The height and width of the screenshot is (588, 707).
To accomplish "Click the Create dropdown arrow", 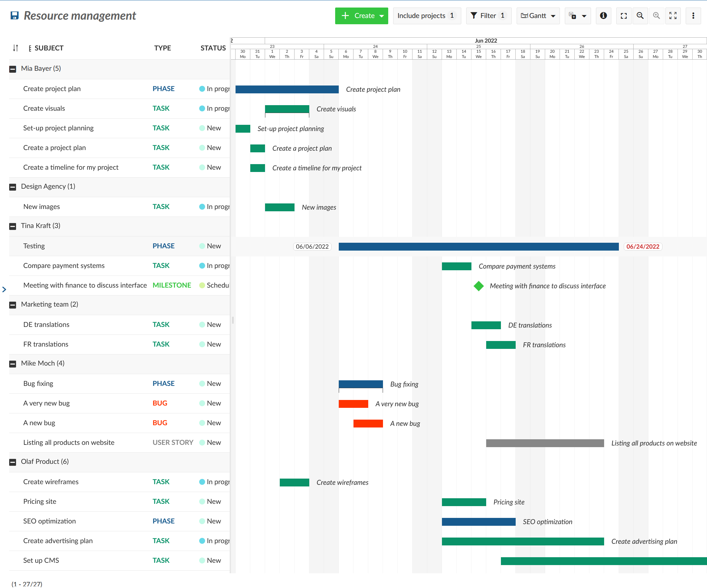I will (382, 16).
